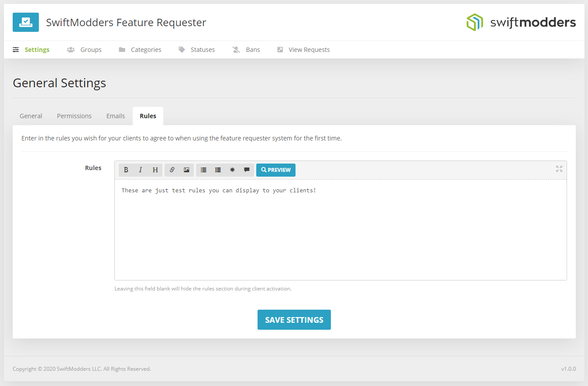Add an ordered list with thick-bullet list icon
This screenshot has width=588, height=386.
coord(218,170)
